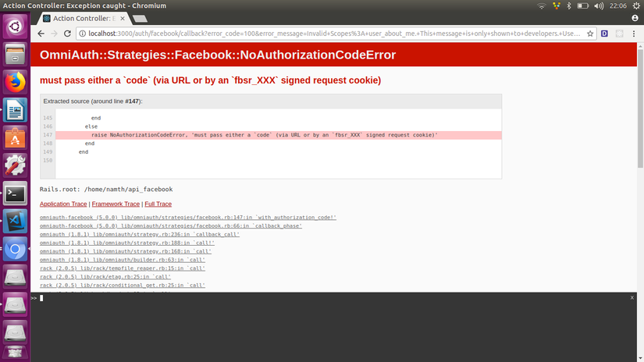Open trace line strategy.rb:168 call
644x362 pixels.
[126, 251]
